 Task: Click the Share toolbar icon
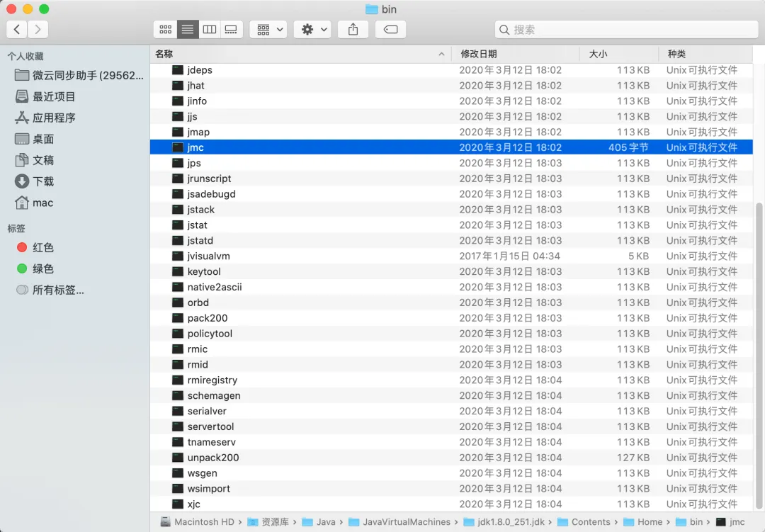[x=353, y=30]
